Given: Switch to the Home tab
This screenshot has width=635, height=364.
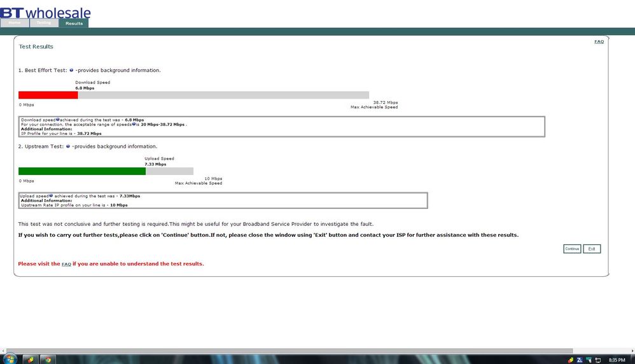Looking at the screenshot, I should 15,23.
